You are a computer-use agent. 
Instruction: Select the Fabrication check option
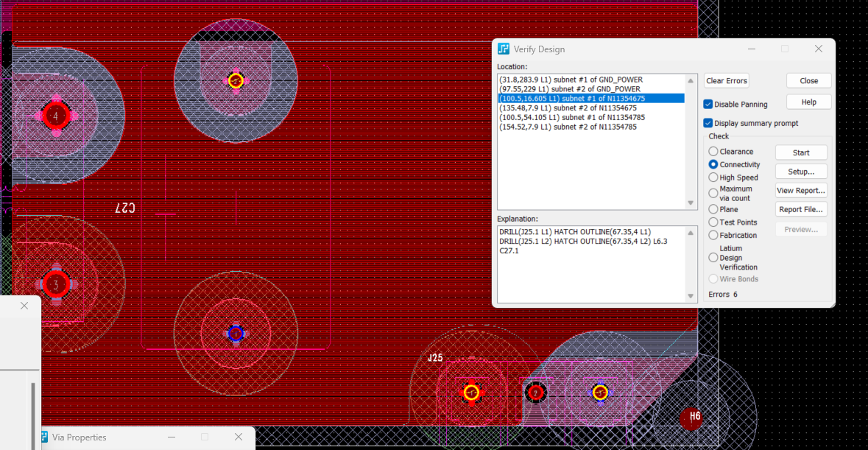tap(713, 235)
